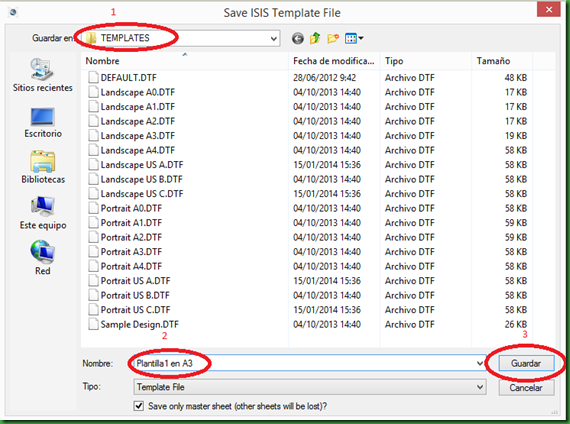Image resolution: width=570 pixels, height=424 pixels.
Task: Sort by Tipo column header
Action: click(x=426, y=61)
